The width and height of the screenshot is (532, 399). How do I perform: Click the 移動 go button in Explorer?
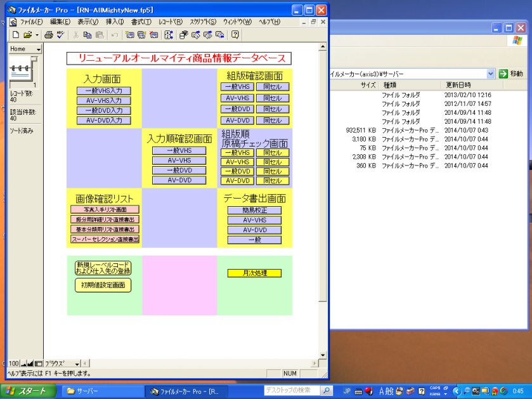(511, 74)
